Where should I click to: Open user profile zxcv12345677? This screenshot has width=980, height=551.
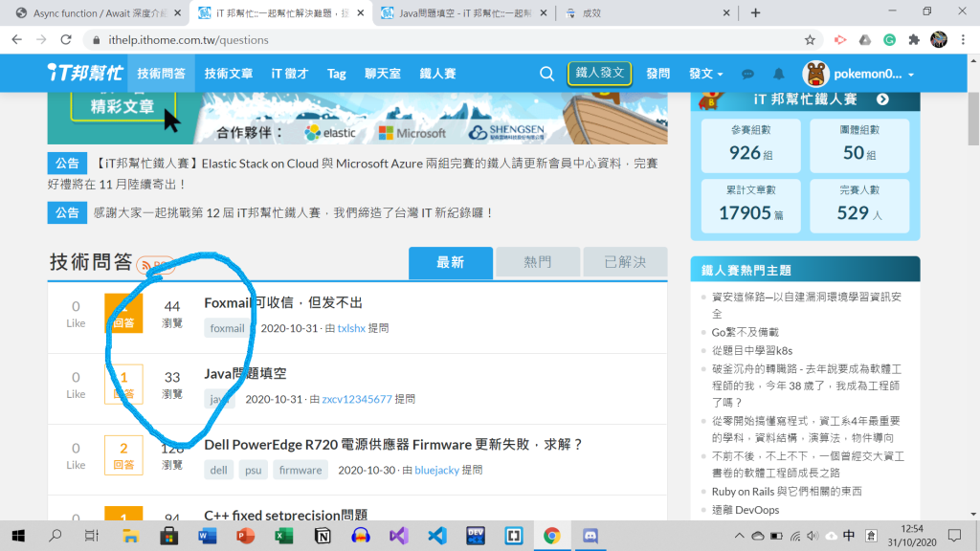[357, 399]
